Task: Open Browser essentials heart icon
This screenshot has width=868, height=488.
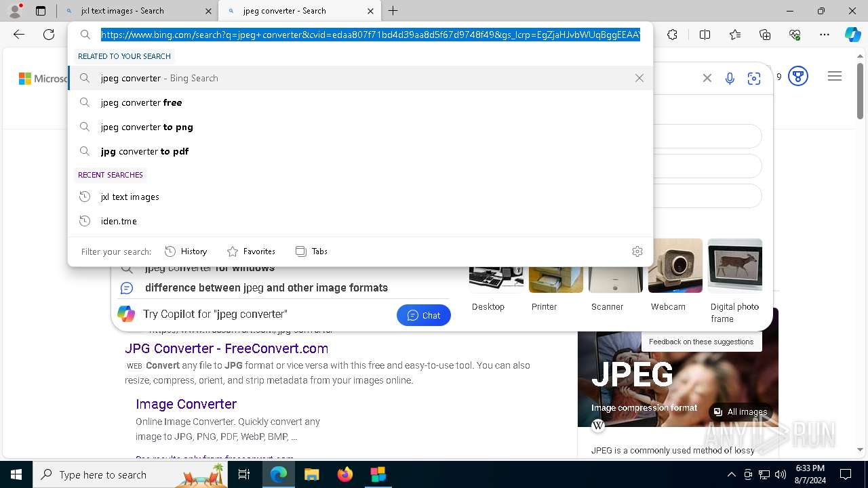Action: pos(795,35)
